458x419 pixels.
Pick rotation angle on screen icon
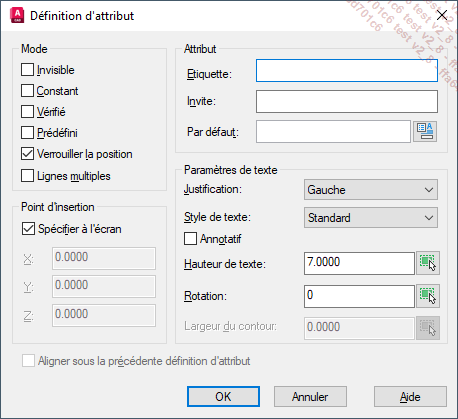pyautogui.click(x=428, y=296)
